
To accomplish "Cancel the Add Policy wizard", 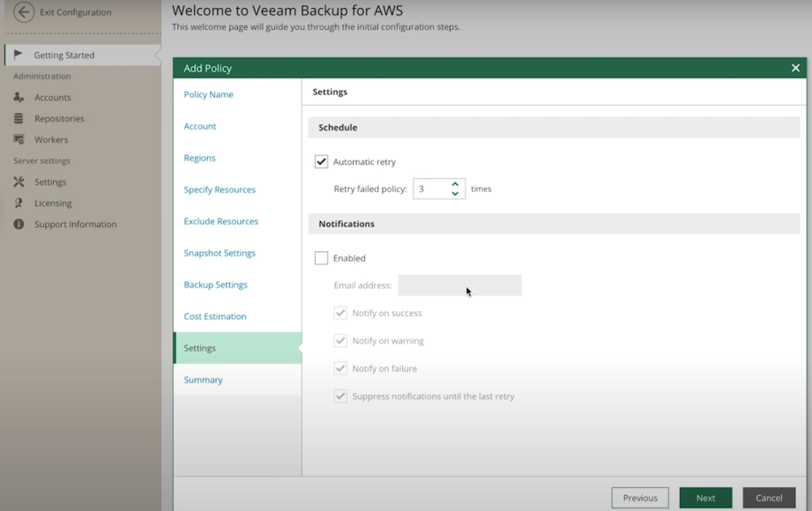I will (769, 498).
